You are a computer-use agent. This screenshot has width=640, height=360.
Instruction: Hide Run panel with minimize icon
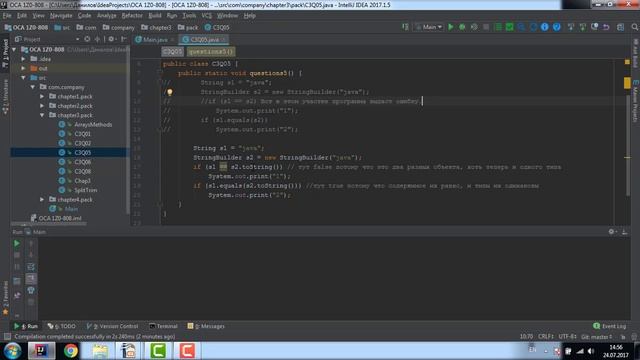(x=624, y=231)
